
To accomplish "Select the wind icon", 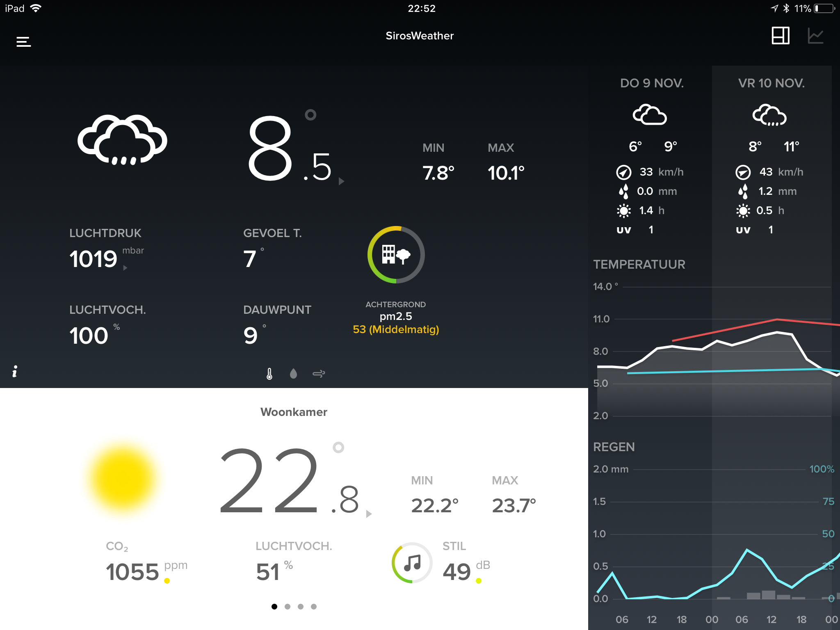I will click(x=319, y=374).
